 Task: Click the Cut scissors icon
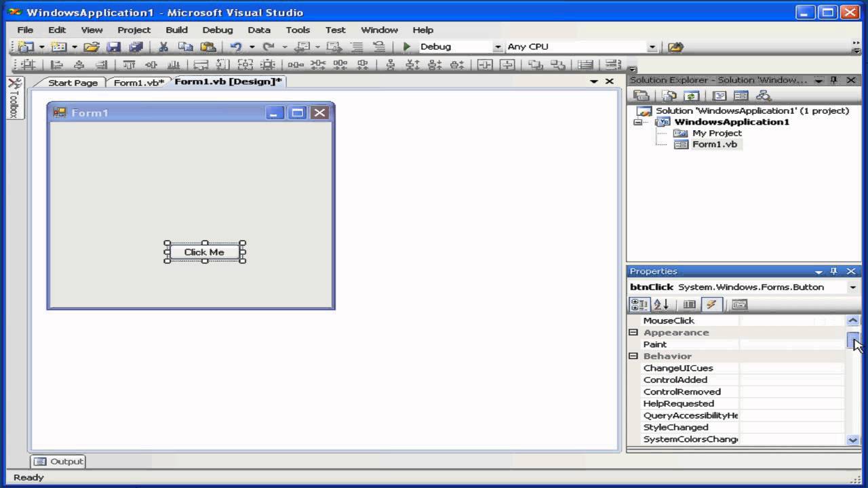pos(163,47)
